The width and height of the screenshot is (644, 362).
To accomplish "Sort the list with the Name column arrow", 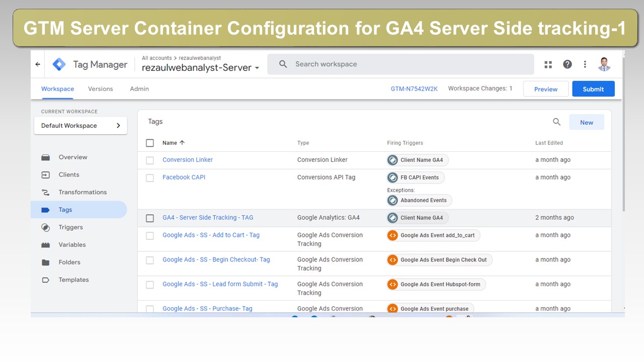I will click(182, 143).
